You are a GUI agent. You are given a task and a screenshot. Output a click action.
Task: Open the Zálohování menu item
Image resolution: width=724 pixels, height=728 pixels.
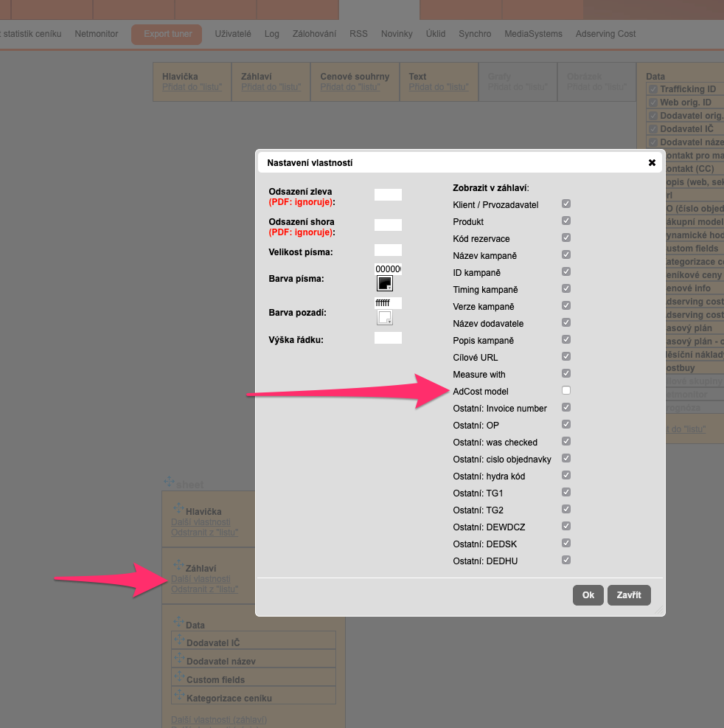(314, 34)
